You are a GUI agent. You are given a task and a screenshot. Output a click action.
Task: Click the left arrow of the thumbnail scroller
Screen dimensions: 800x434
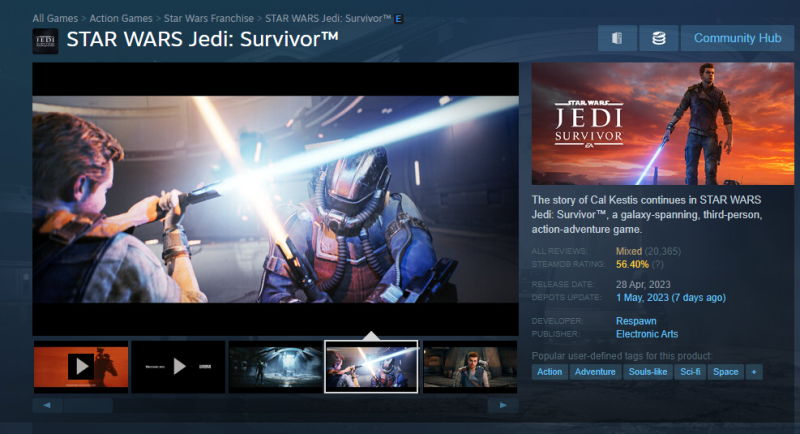[x=47, y=405]
